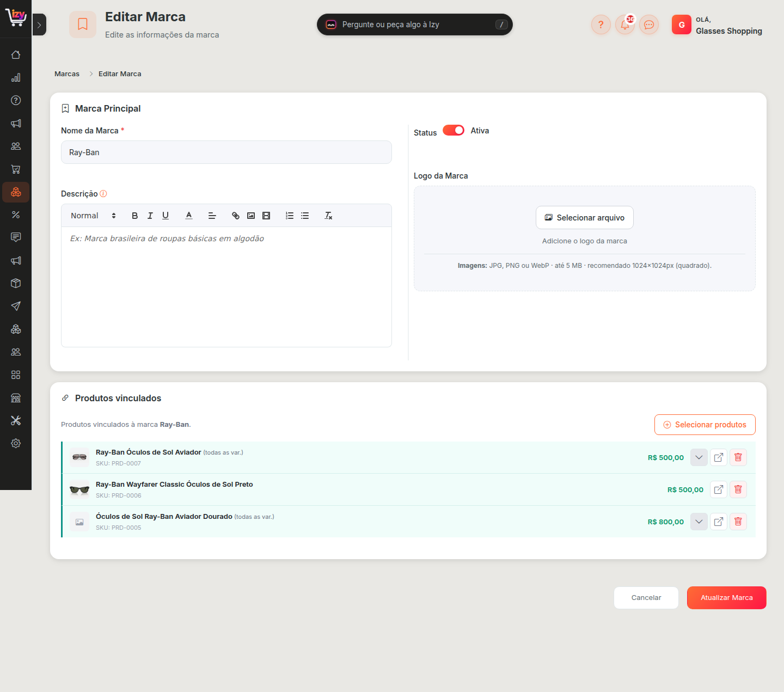Toggle bold formatting in description editor
784x692 pixels.
[x=134, y=216]
